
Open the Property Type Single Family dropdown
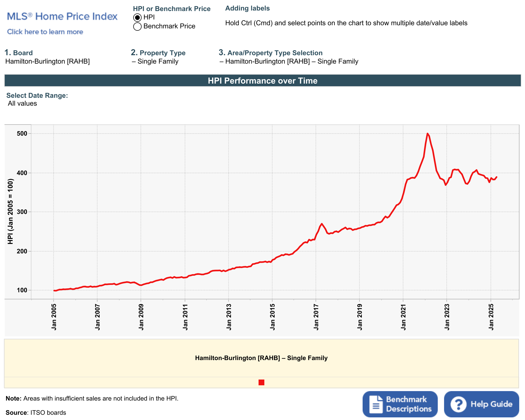(155, 62)
